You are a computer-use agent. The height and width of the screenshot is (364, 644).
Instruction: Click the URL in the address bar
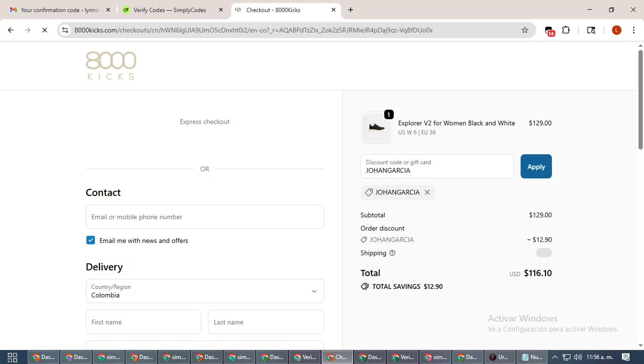pos(253,30)
